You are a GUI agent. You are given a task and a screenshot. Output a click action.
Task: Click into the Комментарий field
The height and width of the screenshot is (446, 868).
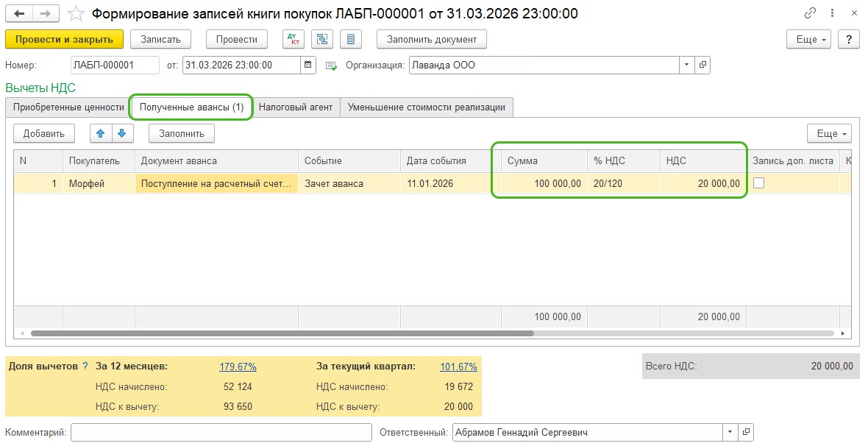221,432
